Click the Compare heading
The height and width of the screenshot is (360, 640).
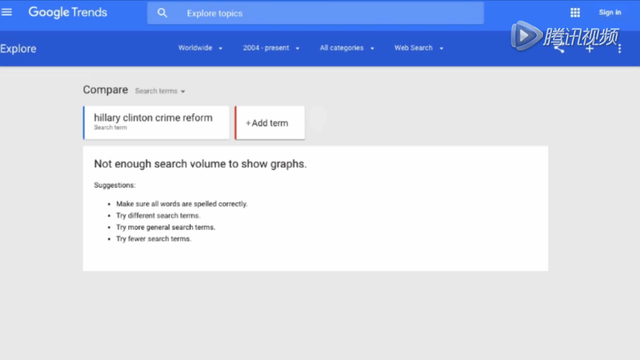[x=105, y=90]
